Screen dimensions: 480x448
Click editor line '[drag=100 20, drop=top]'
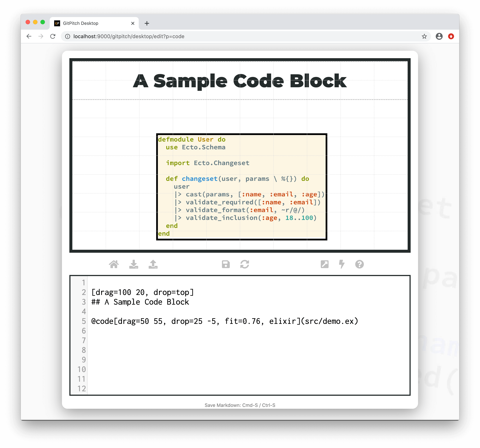(x=142, y=292)
